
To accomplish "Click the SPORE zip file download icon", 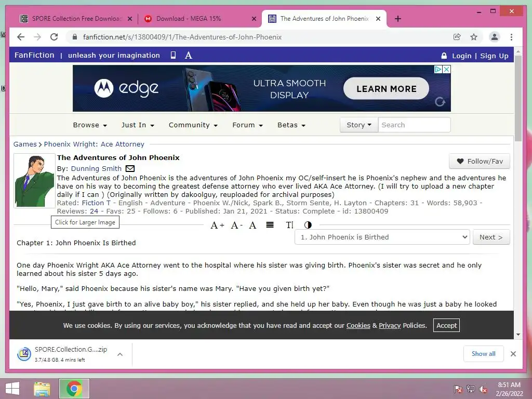I will pyautogui.click(x=24, y=354).
